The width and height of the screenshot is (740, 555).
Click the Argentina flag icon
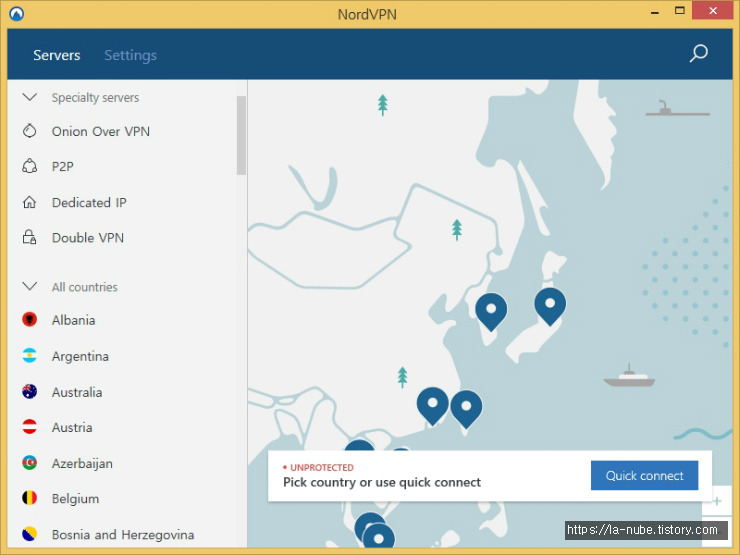[x=29, y=356]
